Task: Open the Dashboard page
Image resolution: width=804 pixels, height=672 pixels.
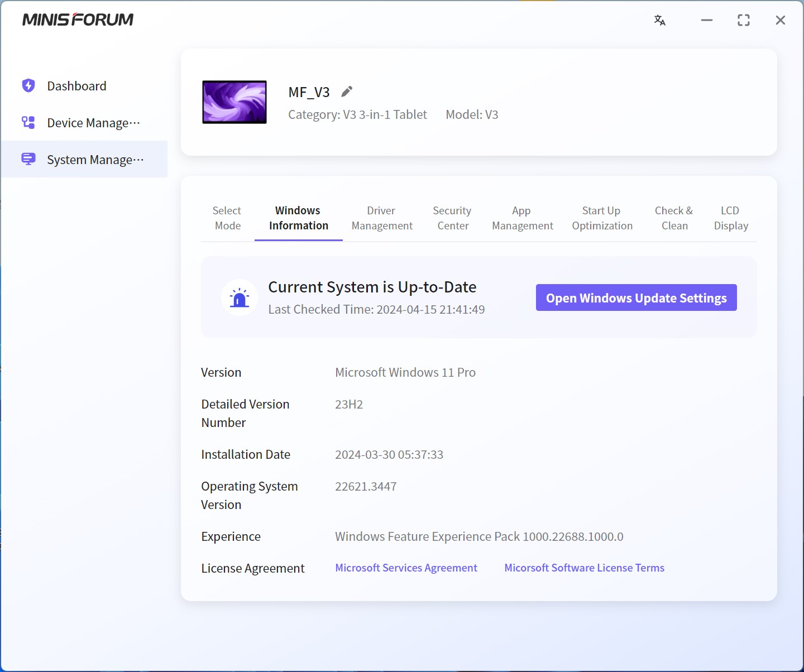Action: click(84, 85)
